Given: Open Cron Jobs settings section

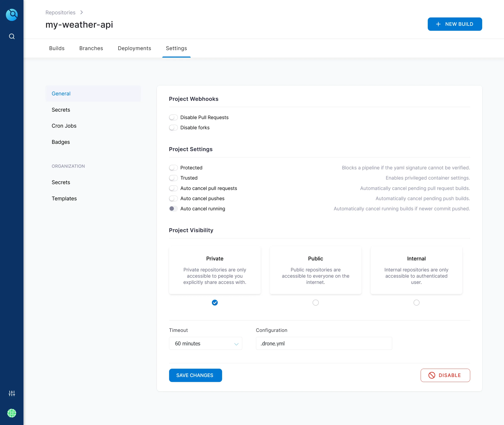Looking at the screenshot, I should [x=64, y=126].
